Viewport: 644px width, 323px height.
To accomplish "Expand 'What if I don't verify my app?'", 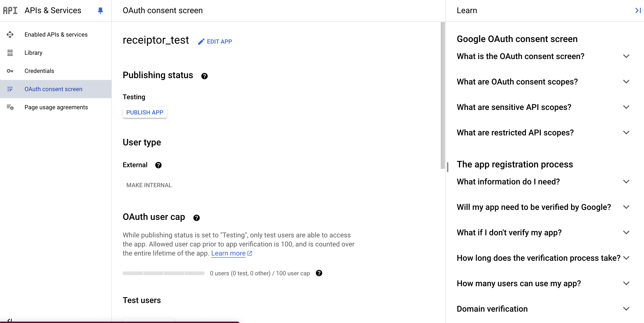I will (543, 233).
